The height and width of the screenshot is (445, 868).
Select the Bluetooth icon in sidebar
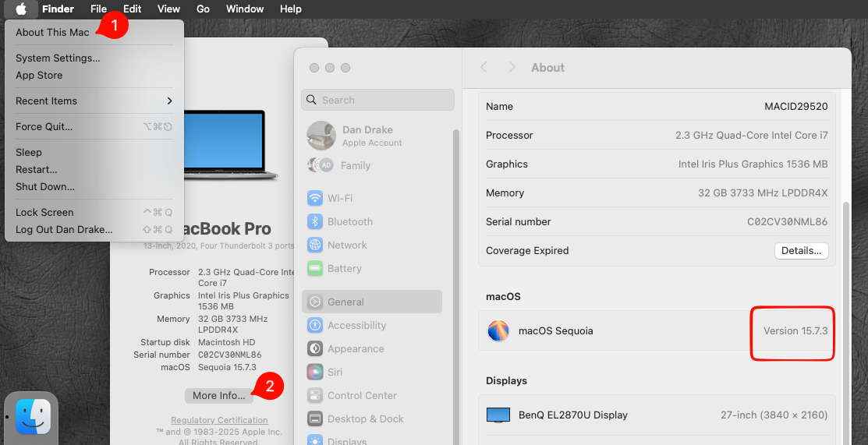tap(315, 221)
